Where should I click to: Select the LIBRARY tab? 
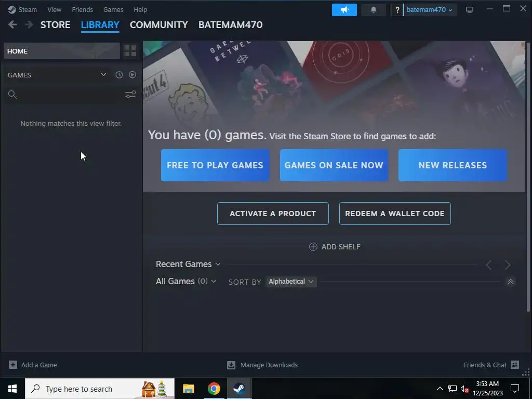point(100,25)
